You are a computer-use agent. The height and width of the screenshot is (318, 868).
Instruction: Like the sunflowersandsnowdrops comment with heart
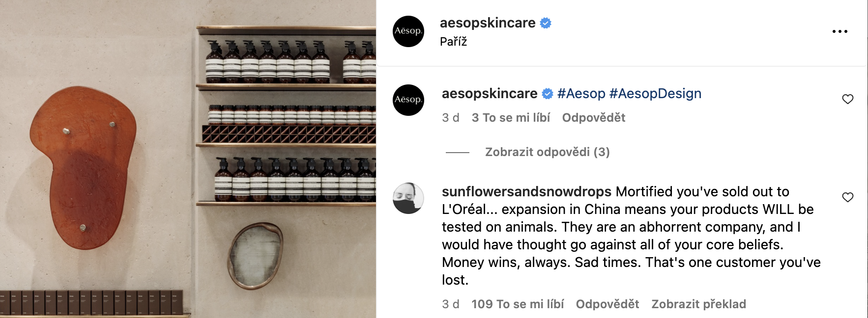pos(848,197)
